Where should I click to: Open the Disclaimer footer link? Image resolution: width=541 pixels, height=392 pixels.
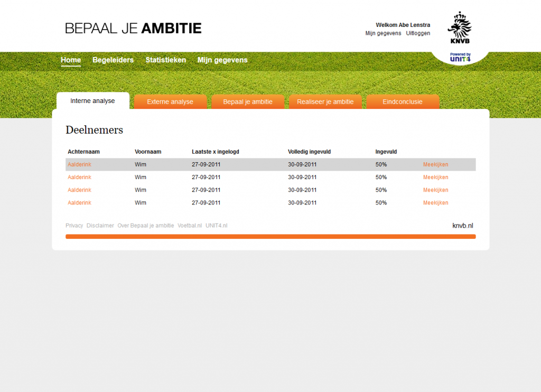pos(100,226)
